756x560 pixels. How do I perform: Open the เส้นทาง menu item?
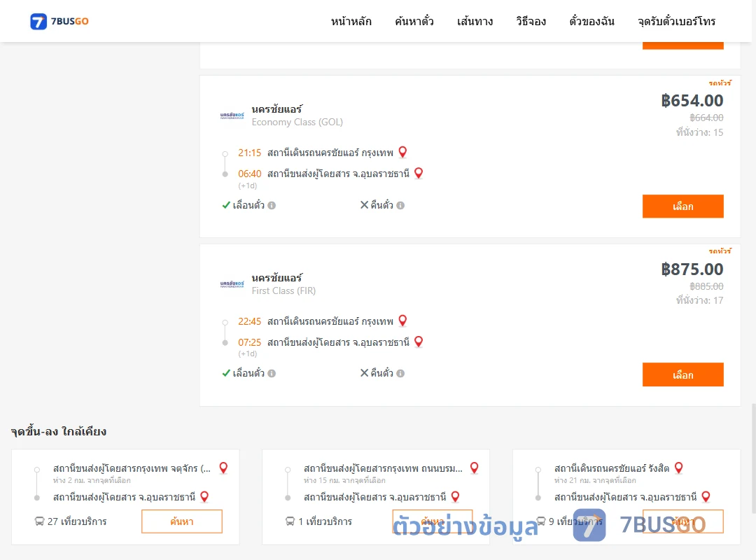[475, 21]
